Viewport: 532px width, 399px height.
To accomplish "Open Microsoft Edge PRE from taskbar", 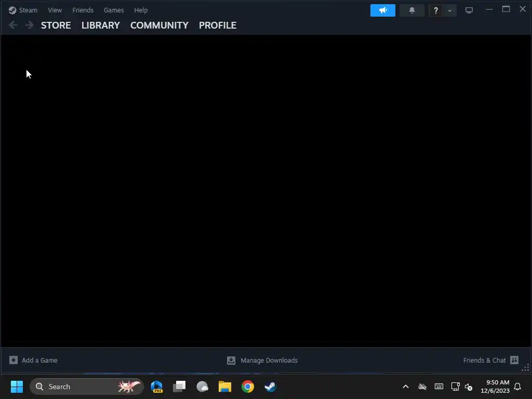I will coord(156,387).
